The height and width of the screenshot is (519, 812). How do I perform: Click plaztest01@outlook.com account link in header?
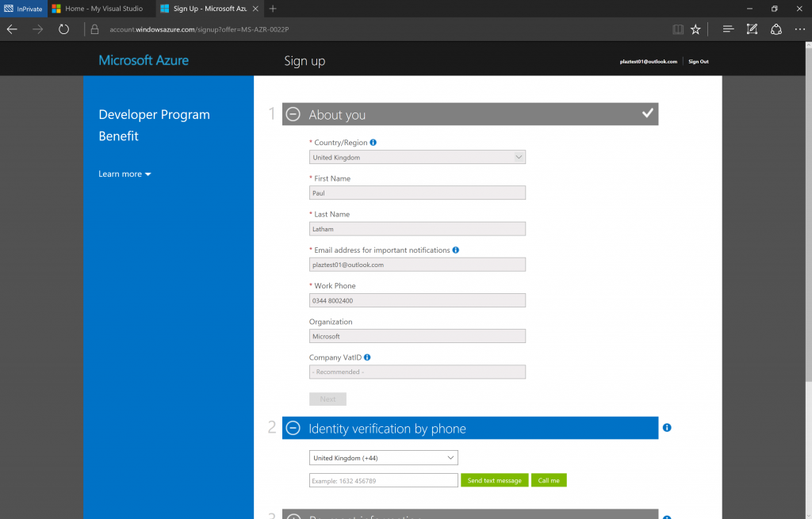tap(649, 62)
